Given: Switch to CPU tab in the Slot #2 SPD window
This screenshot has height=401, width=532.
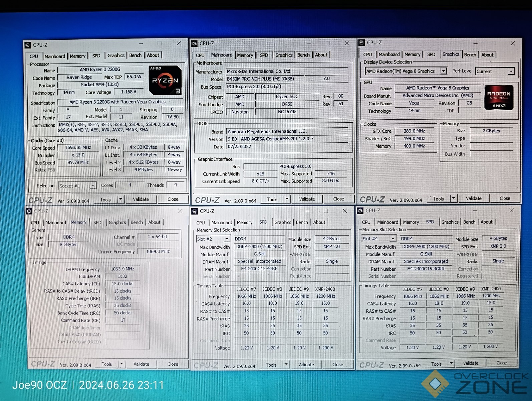Looking at the screenshot, I should coord(200,223).
